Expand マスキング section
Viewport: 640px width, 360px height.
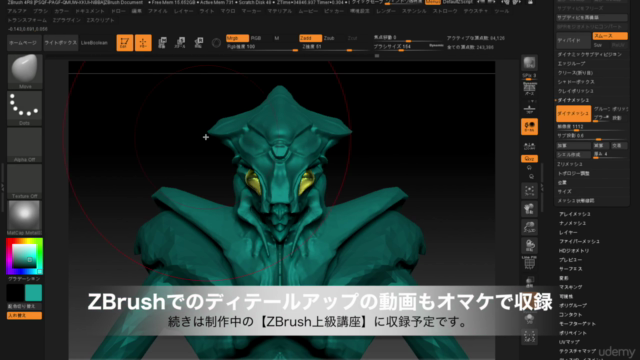(571, 287)
